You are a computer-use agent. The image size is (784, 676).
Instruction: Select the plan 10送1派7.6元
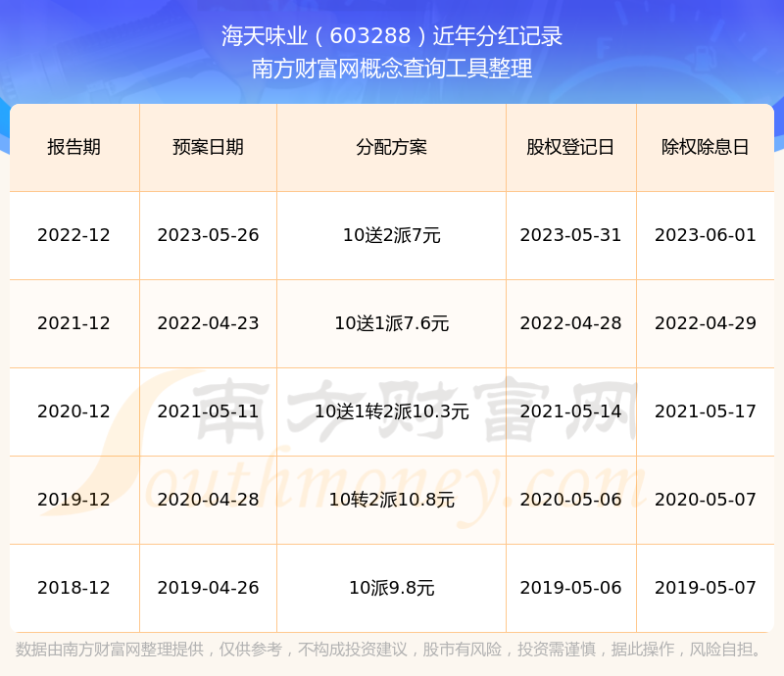391,323
